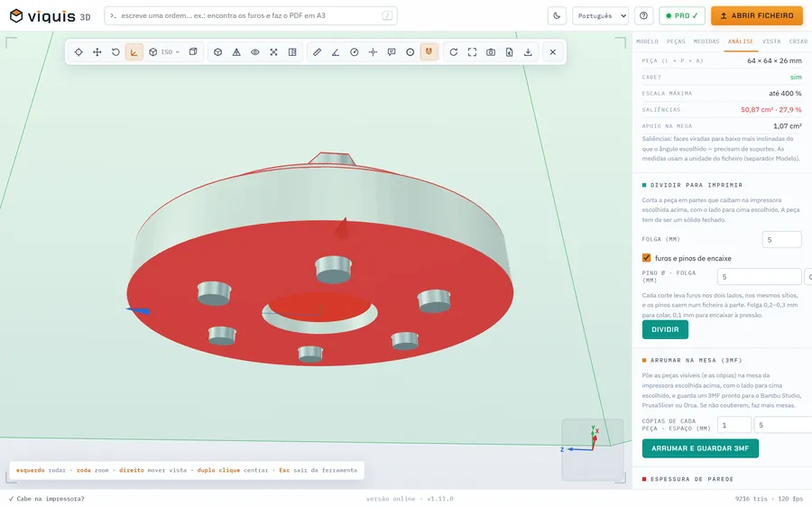Click the '50,87 cm² · 27,9 %' saliências value
The width and height of the screenshot is (812, 507).
coord(771,110)
